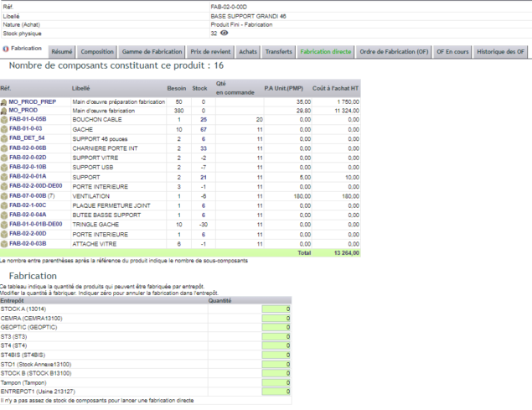The width and height of the screenshot is (532, 410).
Task: Open the Composition tab
Action: (97, 52)
